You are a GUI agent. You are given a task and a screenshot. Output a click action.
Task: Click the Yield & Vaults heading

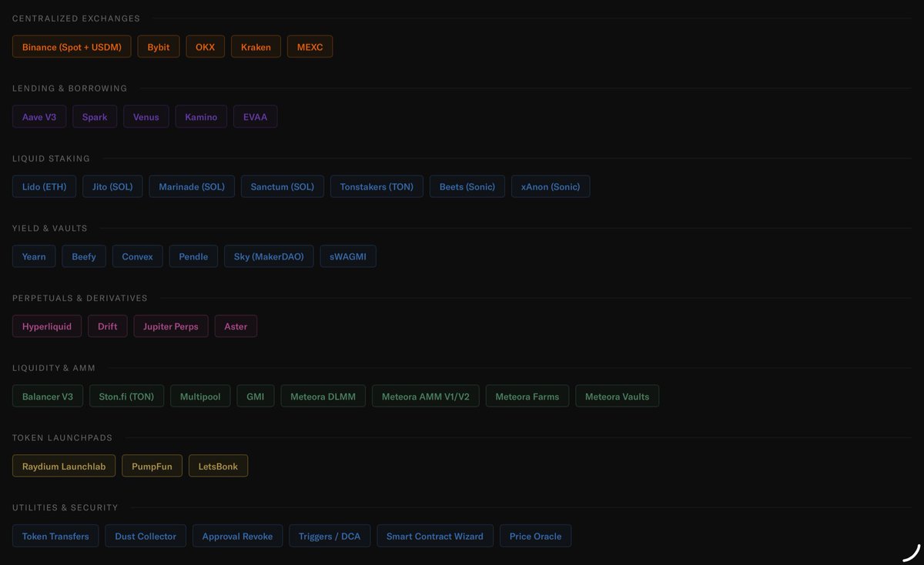[x=50, y=229]
